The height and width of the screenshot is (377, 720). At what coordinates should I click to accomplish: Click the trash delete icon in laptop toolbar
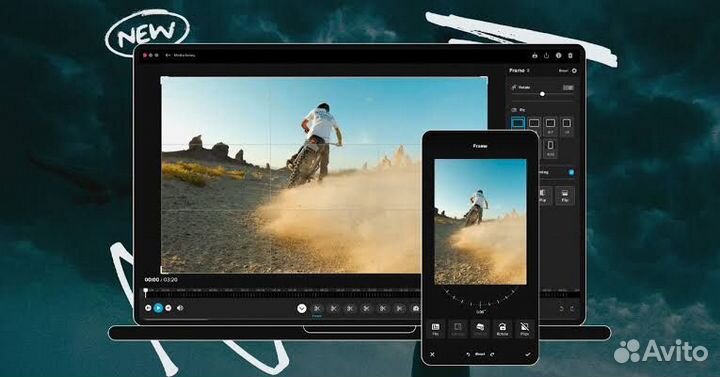coord(570,56)
